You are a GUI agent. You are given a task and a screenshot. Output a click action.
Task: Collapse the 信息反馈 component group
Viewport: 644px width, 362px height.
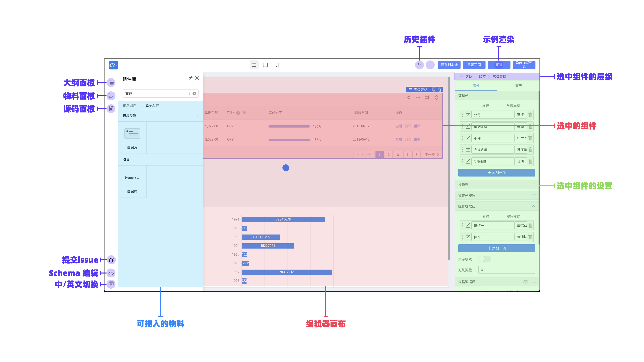tap(198, 116)
